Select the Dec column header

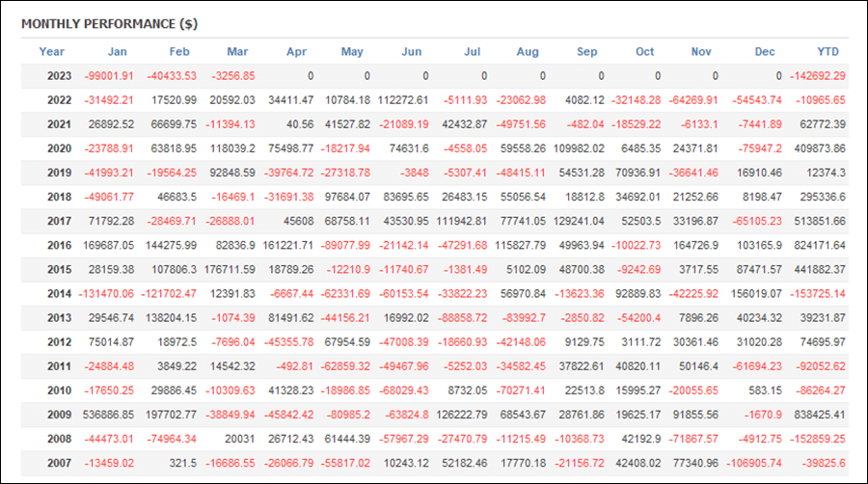pyautogui.click(x=765, y=51)
